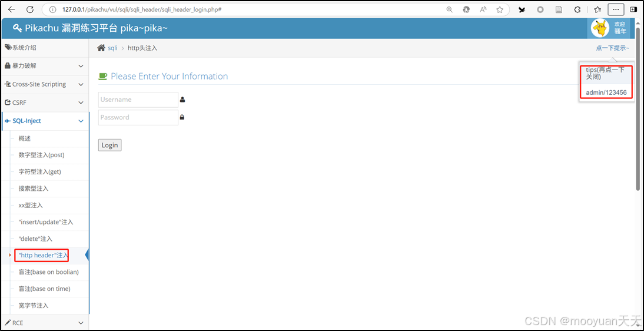This screenshot has width=644, height=331.
Task: Click the lock icon beside 暴力破解
Action: [x=8, y=66]
